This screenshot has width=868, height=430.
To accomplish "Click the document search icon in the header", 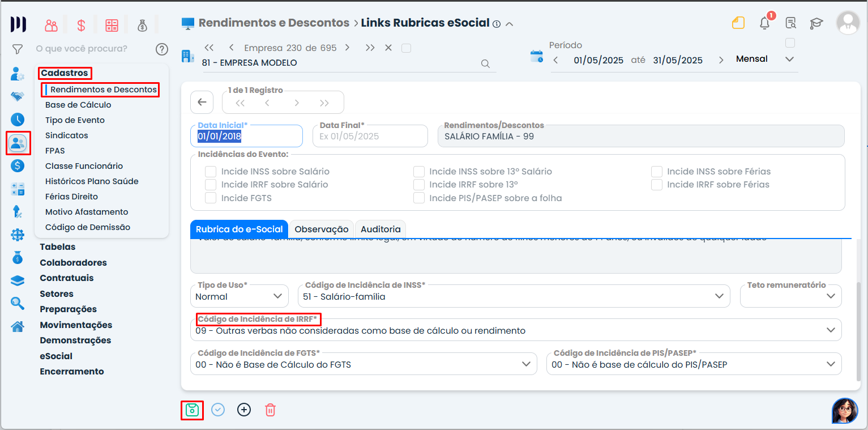I will pyautogui.click(x=791, y=23).
